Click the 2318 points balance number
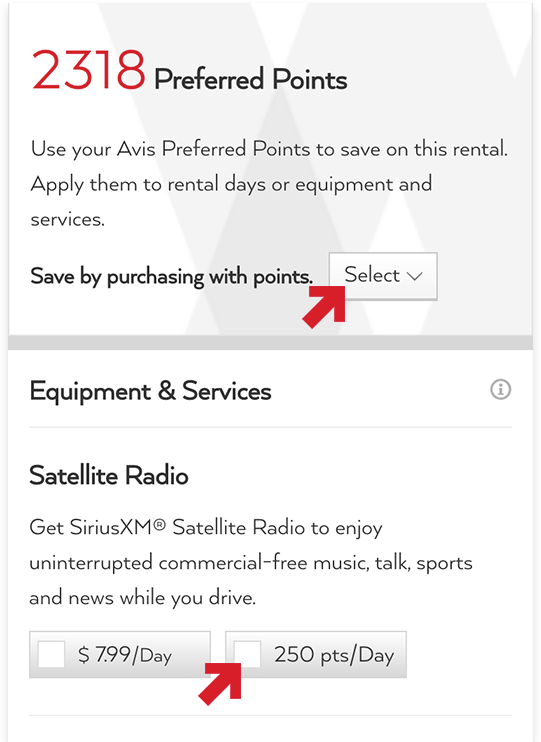 click(89, 70)
